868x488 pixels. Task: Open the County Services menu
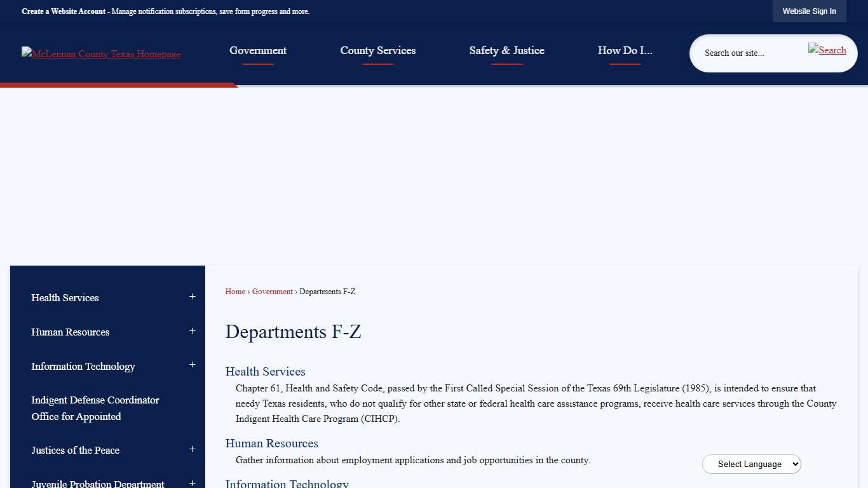(x=377, y=50)
